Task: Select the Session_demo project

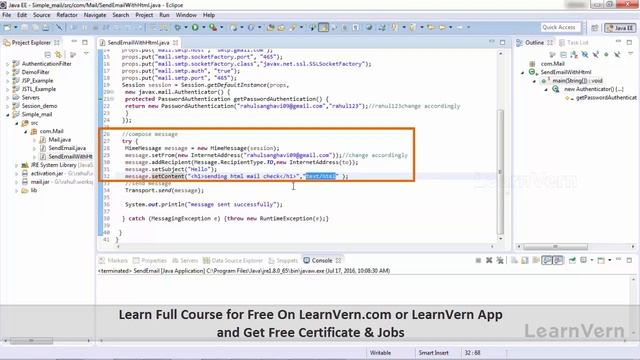Action: point(39,106)
